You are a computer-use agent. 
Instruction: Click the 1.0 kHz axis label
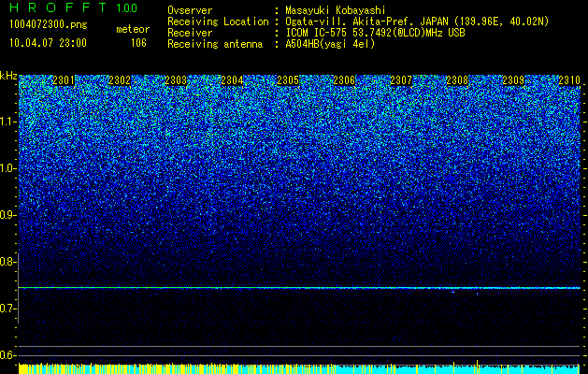7,168
